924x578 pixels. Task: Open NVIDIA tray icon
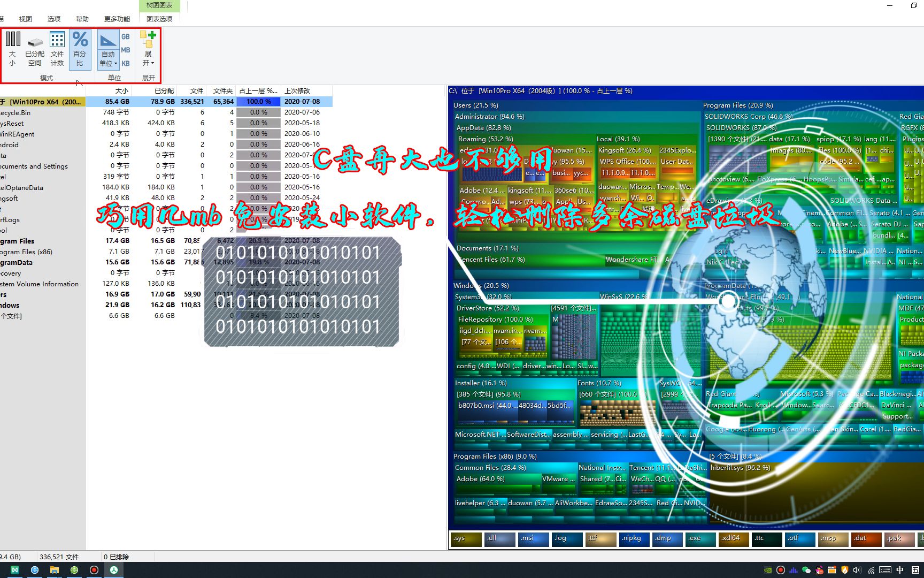point(768,571)
